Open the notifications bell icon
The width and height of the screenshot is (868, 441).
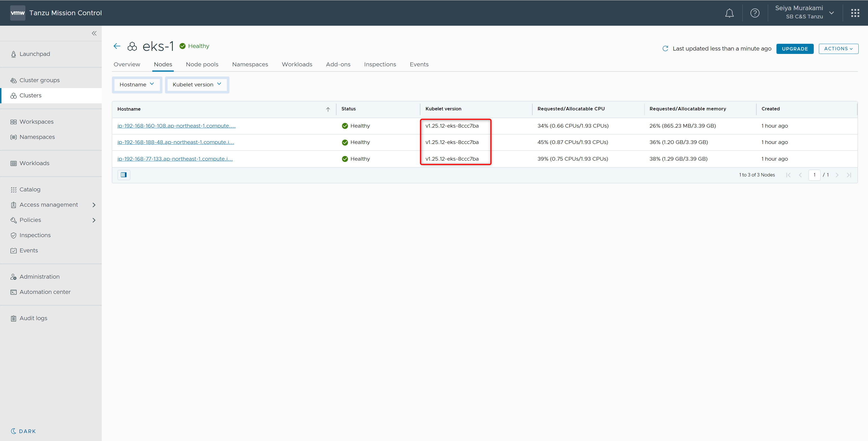click(x=729, y=13)
